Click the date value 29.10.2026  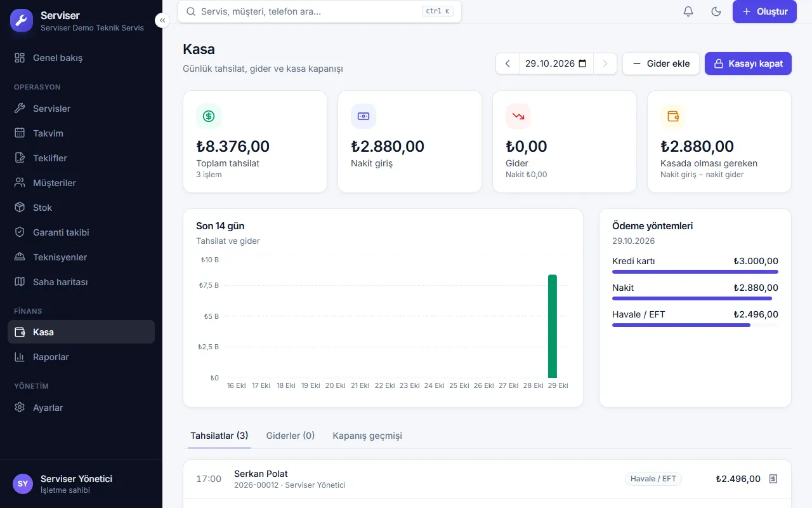point(550,63)
